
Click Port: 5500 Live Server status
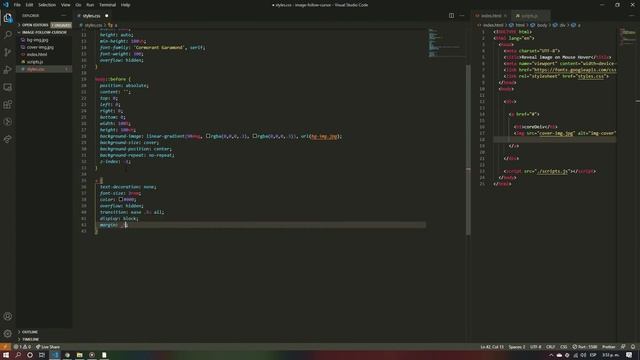(x=584, y=347)
